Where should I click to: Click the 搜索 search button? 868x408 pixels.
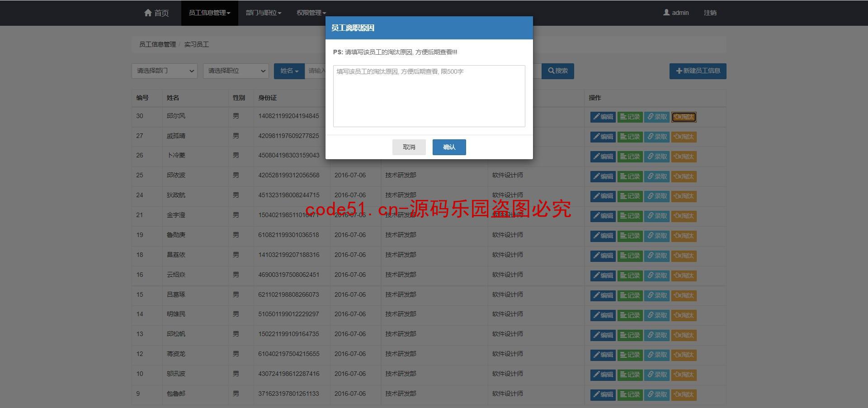[558, 71]
